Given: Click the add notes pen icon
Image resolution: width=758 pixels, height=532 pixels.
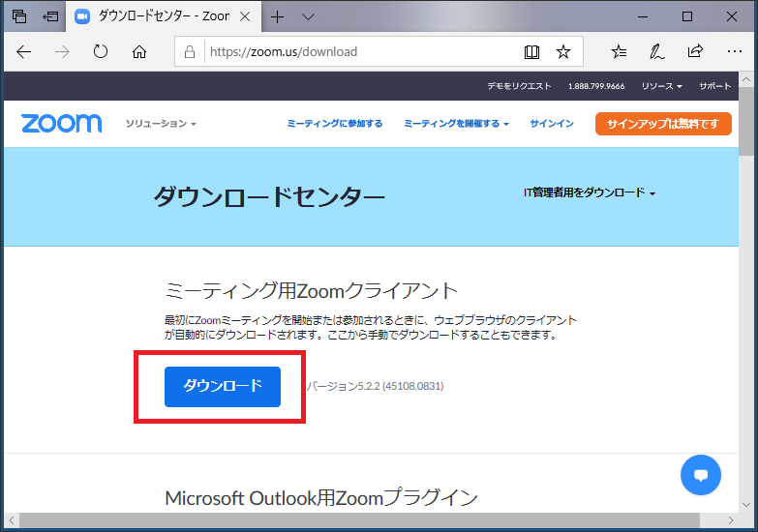Looking at the screenshot, I should tap(657, 51).
